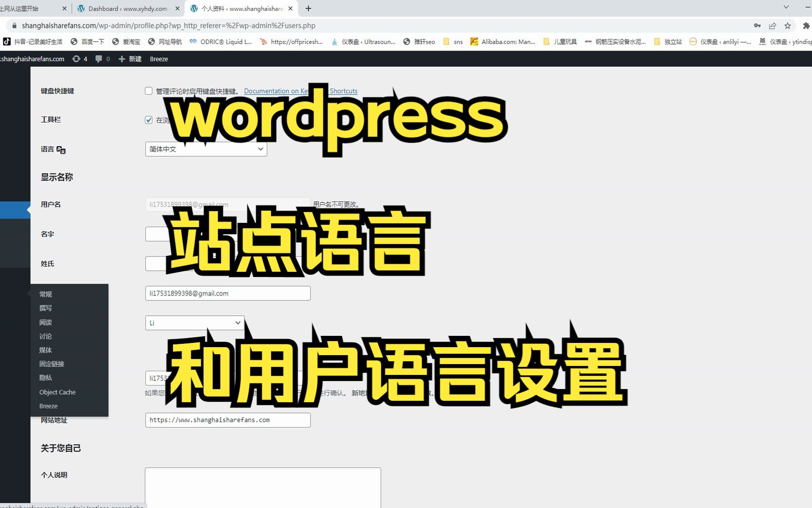The image size is (812, 508).
Task: Open 百度一下 bookmark
Action: [87, 41]
